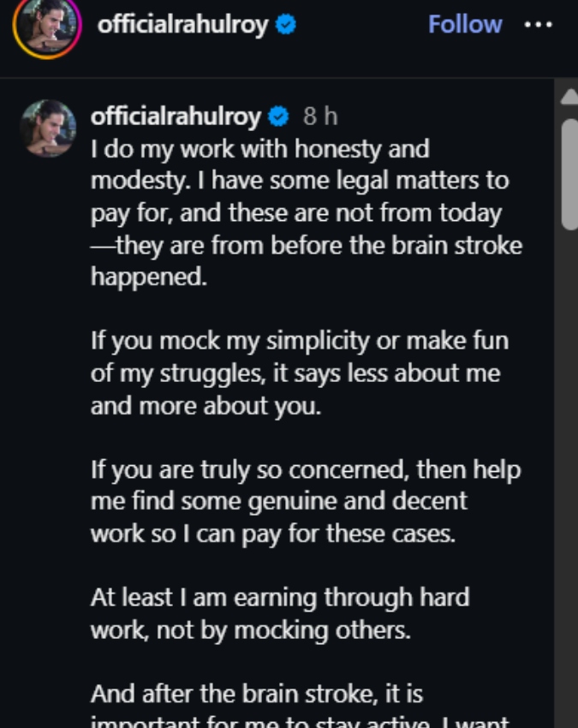
Task: Click the paragraph starting "At least I am earning"
Action: [279, 613]
